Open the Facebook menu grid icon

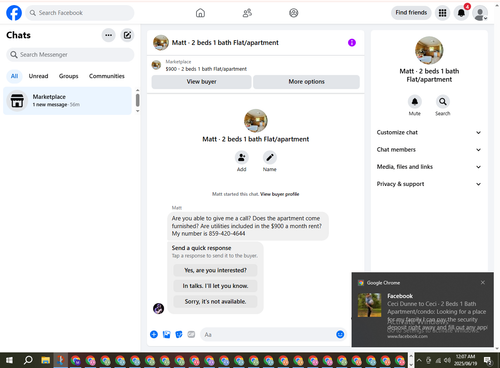click(442, 13)
